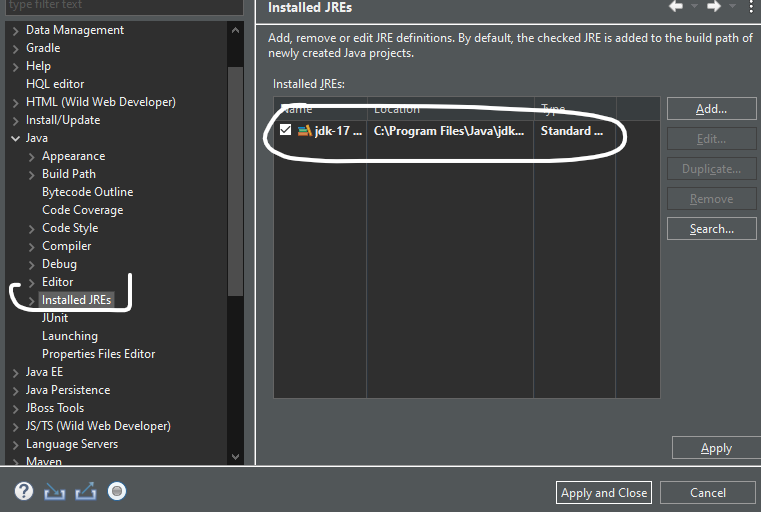Click Apply and Close

(x=604, y=492)
